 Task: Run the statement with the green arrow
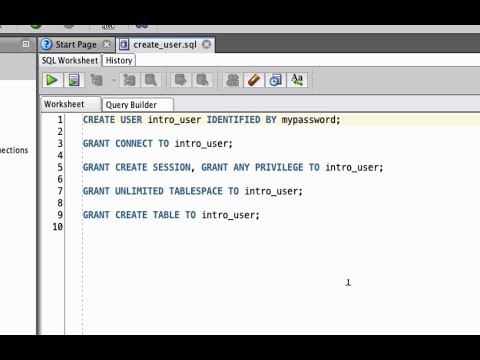coord(52,80)
